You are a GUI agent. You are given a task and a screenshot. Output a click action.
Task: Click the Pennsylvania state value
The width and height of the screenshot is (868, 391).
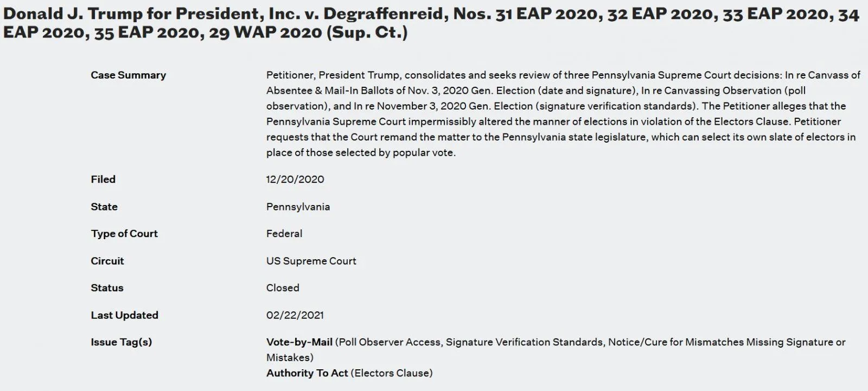pyautogui.click(x=298, y=207)
